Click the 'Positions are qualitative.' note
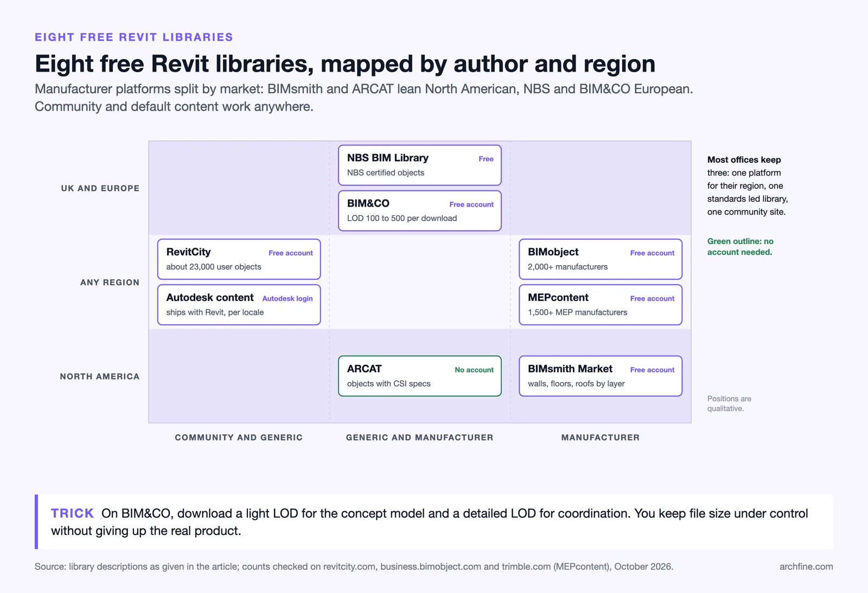The height and width of the screenshot is (593, 868). [x=729, y=404]
